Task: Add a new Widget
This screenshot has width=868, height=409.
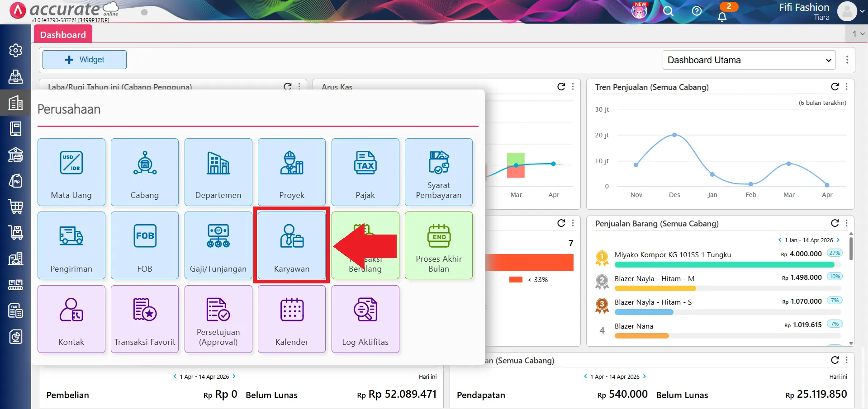Action: click(x=85, y=60)
